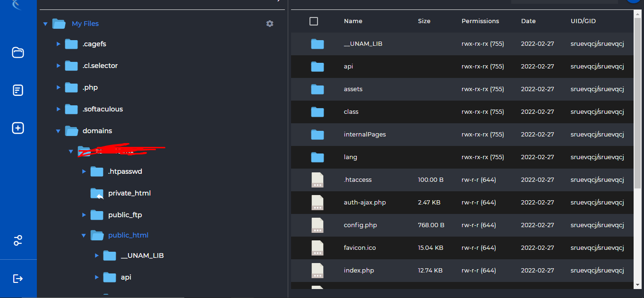Click the logout icon at sidebar bottom
Image resolution: width=644 pixels, height=298 pixels.
pos(17,278)
